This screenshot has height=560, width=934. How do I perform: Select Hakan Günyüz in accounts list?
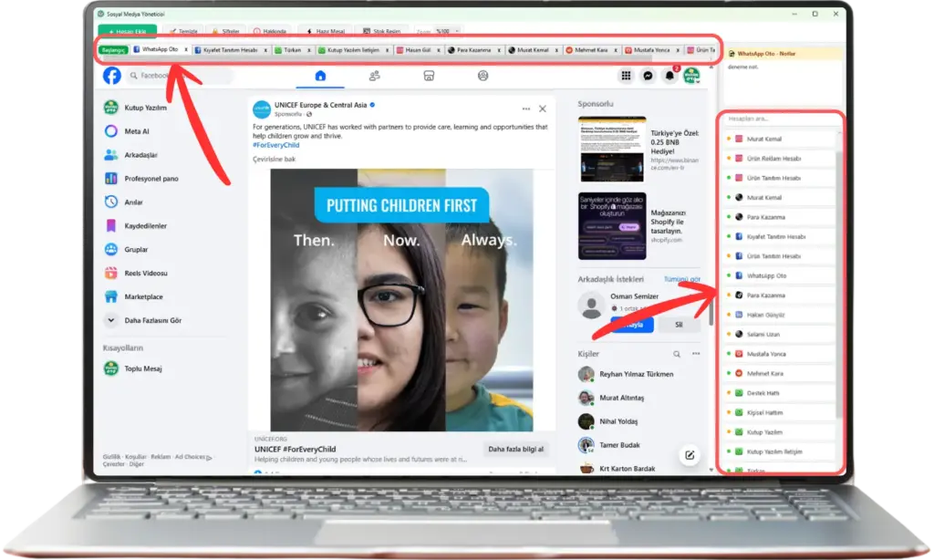tap(779, 315)
